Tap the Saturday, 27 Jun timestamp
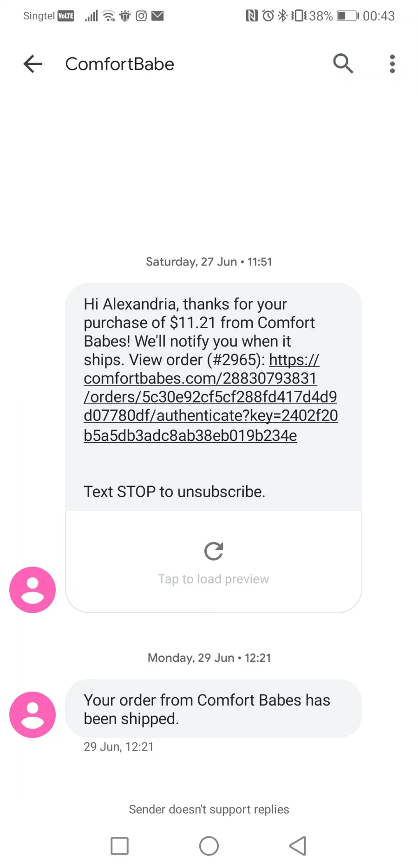Screen dimensions: 418x868 coord(209,262)
